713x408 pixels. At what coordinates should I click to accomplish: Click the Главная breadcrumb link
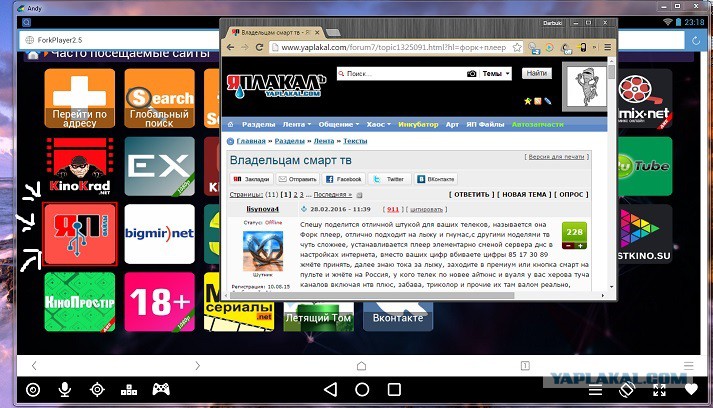(251, 141)
